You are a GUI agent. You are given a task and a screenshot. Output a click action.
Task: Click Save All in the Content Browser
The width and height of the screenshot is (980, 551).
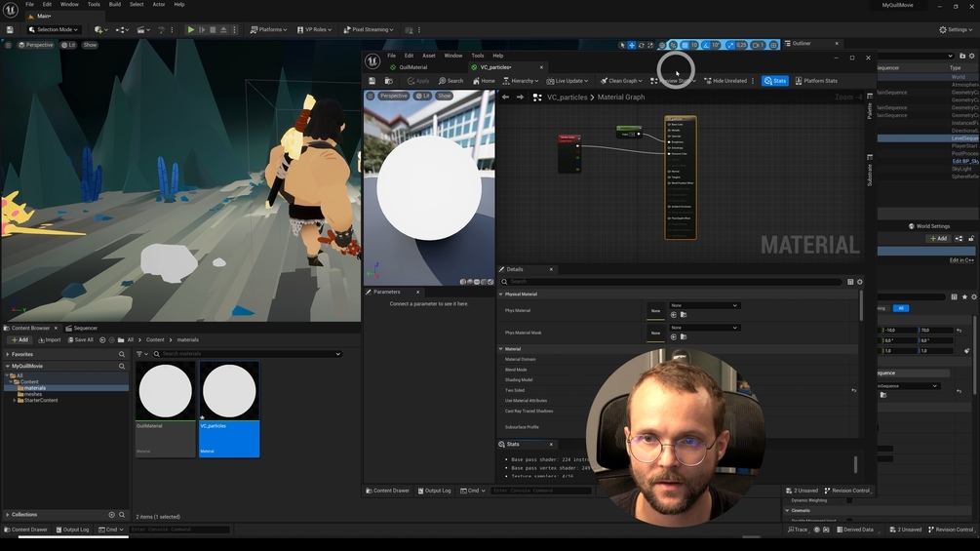coord(80,339)
